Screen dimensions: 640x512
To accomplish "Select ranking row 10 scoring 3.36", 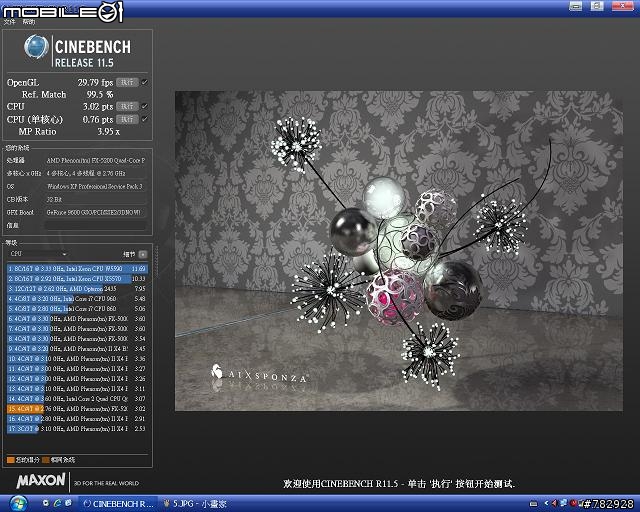I will [77, 358].
